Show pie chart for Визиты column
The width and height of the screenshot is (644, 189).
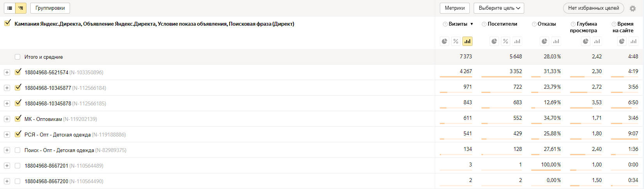444,41
